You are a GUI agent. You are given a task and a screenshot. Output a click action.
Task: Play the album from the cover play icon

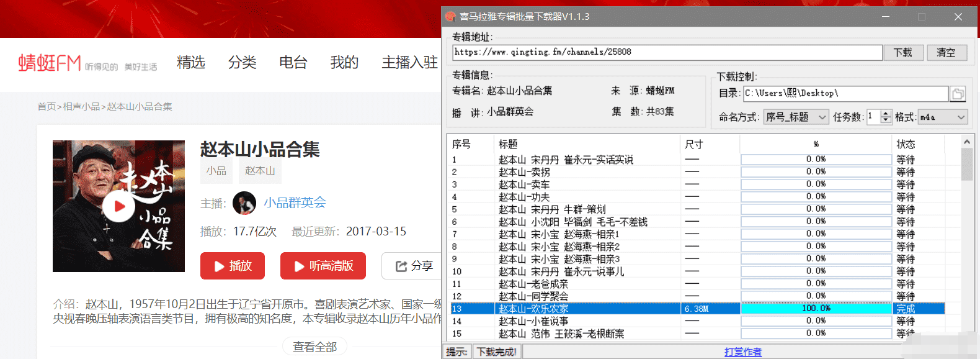[118, 206]
